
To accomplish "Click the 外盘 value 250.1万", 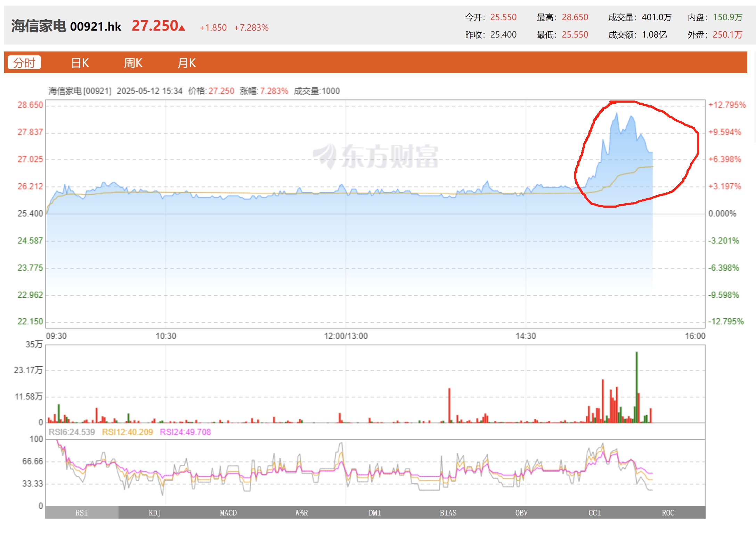I will point(727,34).
